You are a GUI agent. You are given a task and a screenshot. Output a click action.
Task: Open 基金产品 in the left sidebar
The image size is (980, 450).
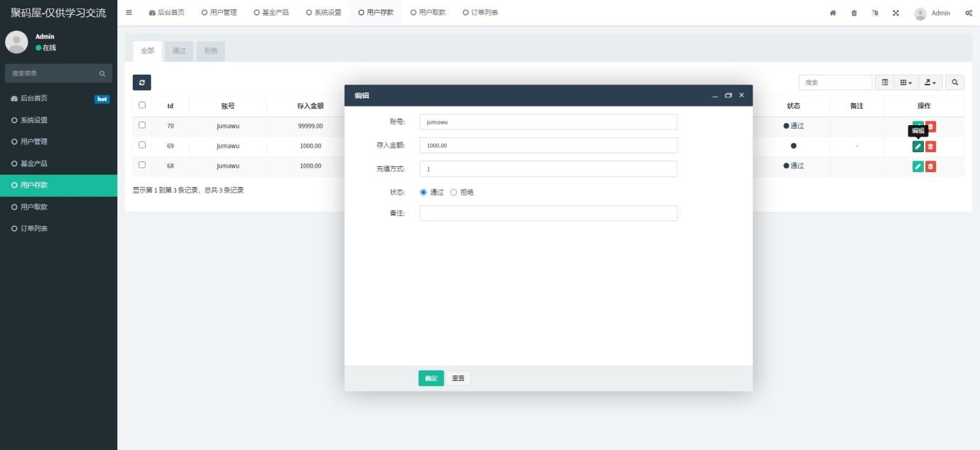(34, 164)
